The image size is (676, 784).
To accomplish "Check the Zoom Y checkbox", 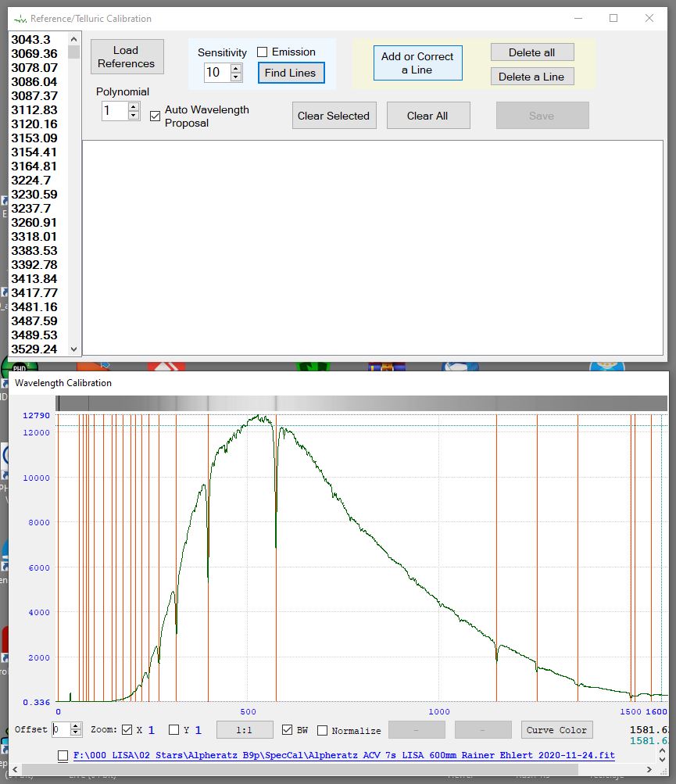I will (173, 730).
